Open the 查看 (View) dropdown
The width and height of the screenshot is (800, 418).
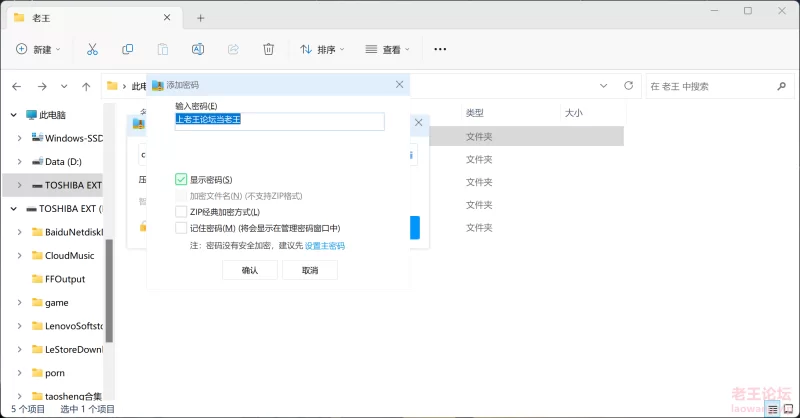(x=387, y=50)
